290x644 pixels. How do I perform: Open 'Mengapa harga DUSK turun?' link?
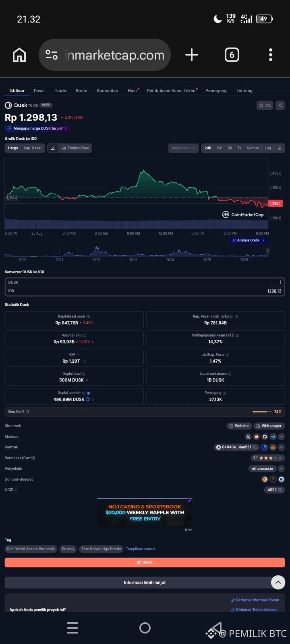pyautogui.click(x=37, y=128)
